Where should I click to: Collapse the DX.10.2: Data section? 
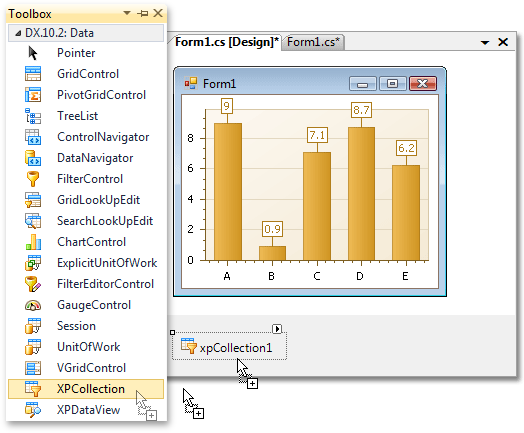click(x=18, y=33)
